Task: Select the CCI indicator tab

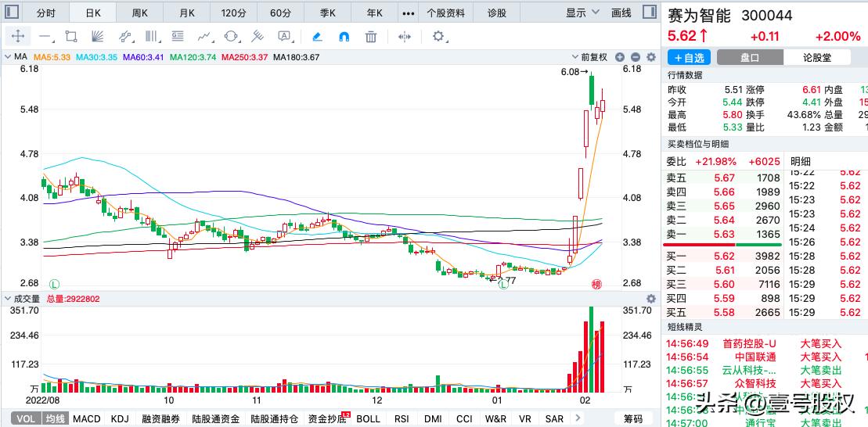Action: tap(464, 418)
